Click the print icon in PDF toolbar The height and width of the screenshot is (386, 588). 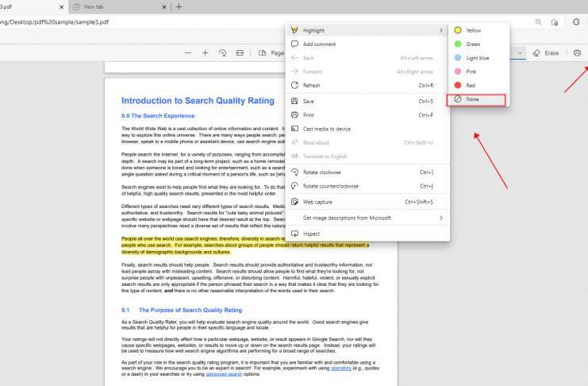[578, 53]
